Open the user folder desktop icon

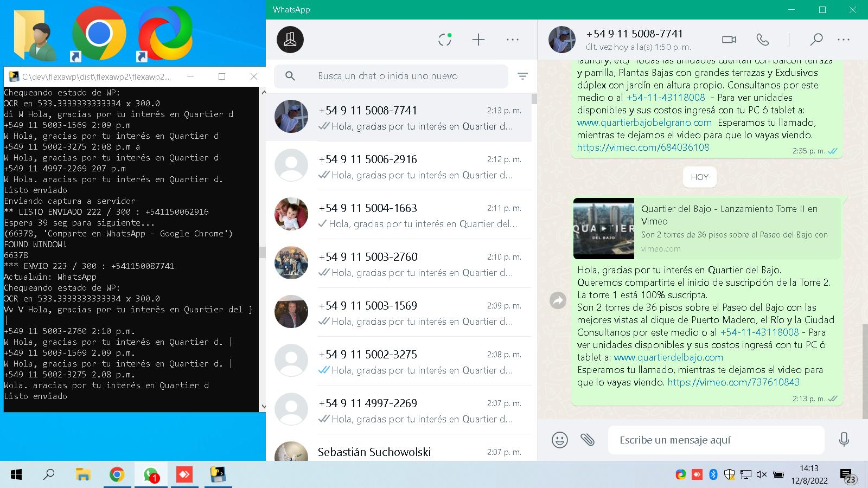coord(34,34)
